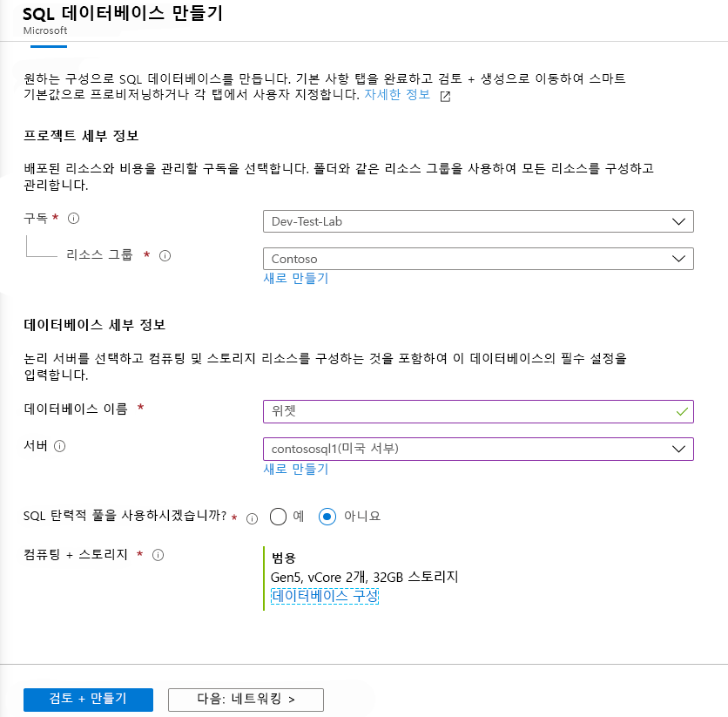
Task: Click info icon beside 컴퓨팅 + 스토리지
Action: (158, 555)
